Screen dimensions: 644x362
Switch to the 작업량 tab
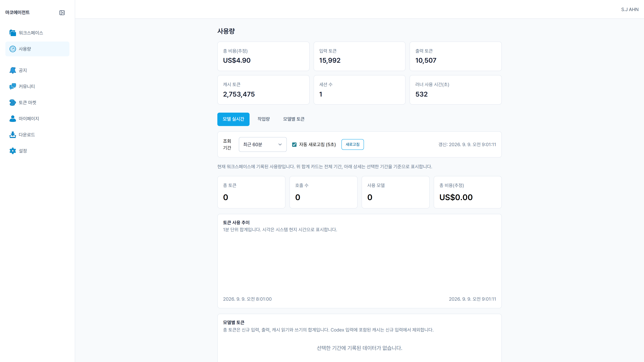263,119
